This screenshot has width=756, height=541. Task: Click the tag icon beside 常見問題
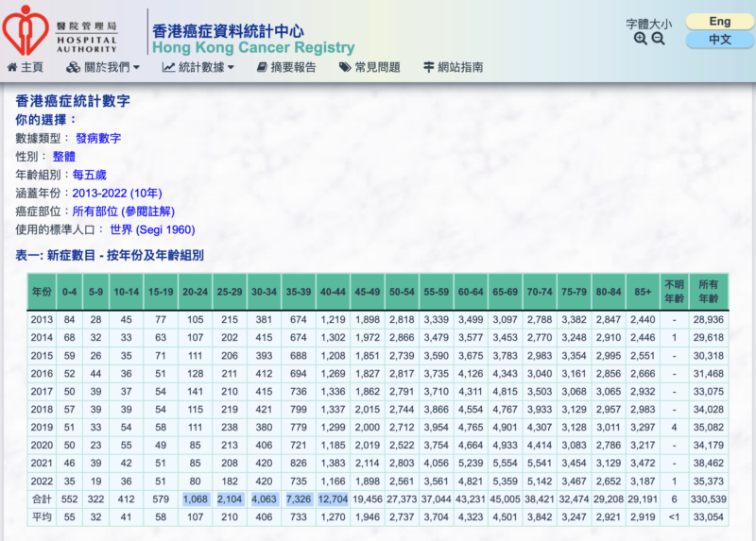pos(345,67)
